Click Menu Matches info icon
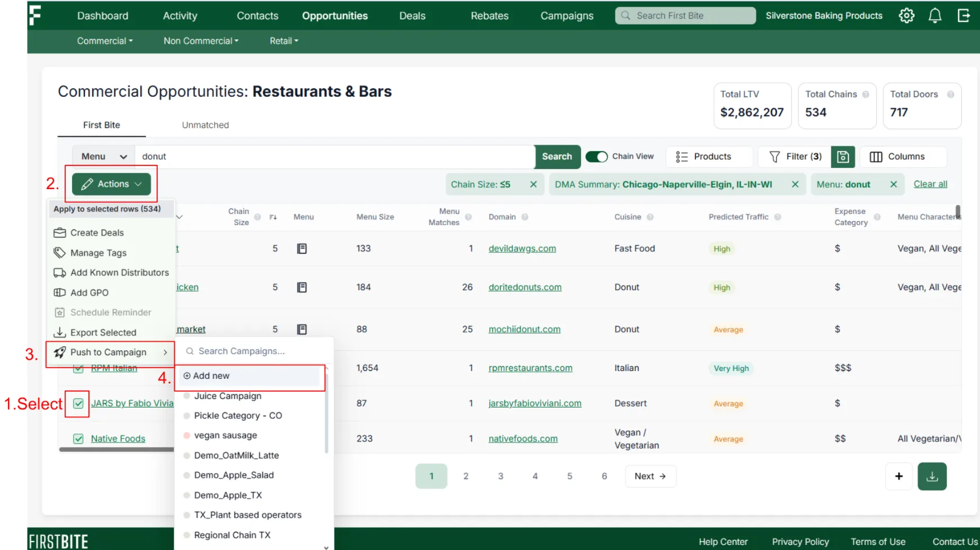 click(468, 217)
